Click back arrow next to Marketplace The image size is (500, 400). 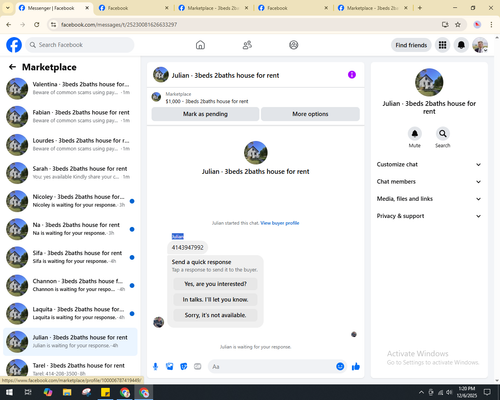(x=12, y=67)
